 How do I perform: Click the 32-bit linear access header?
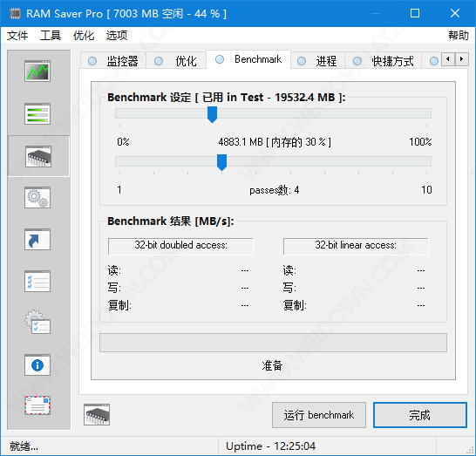[x=356, y=246]
